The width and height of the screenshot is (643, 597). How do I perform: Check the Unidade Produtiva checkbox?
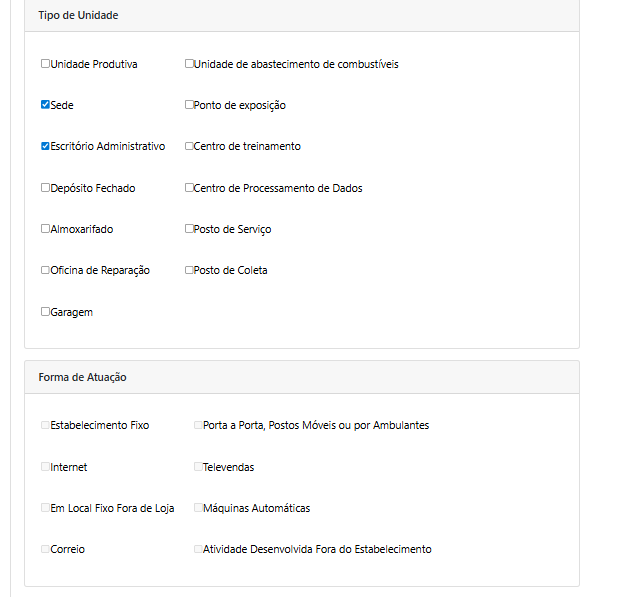point(45,64)
